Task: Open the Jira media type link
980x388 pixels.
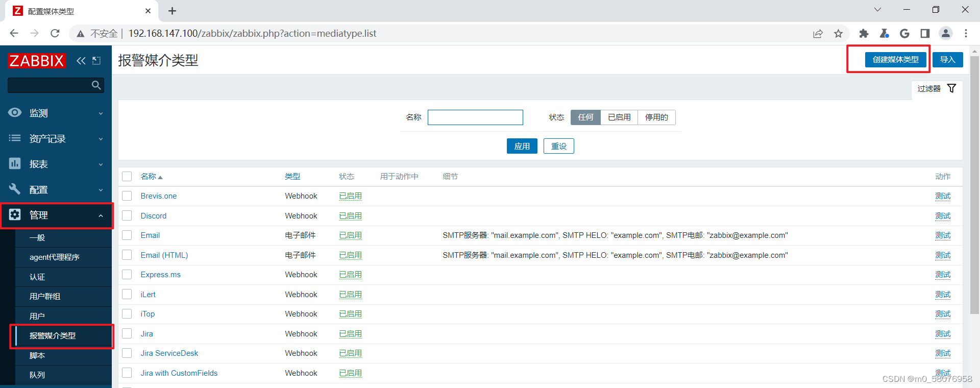Action: 147,334
